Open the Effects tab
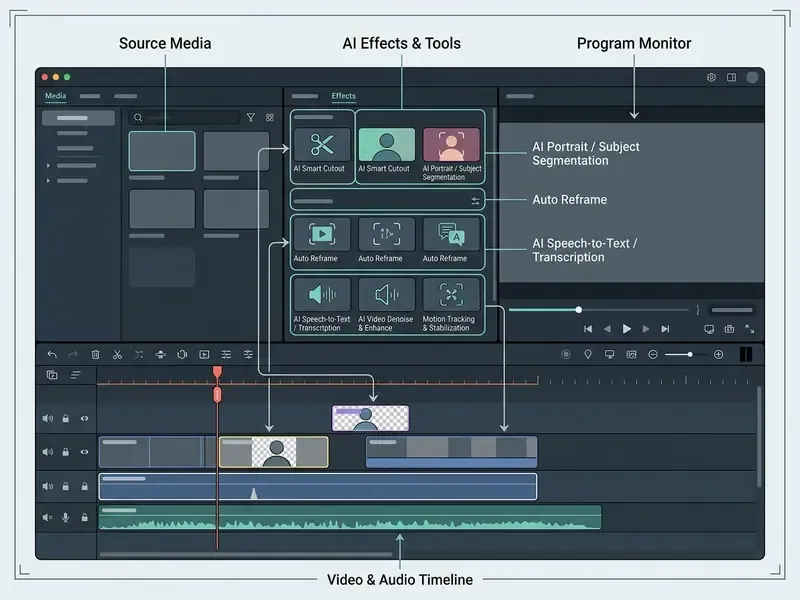Image resolution: width=800 pixels, height=600 pixels. [x=343, y=96]
